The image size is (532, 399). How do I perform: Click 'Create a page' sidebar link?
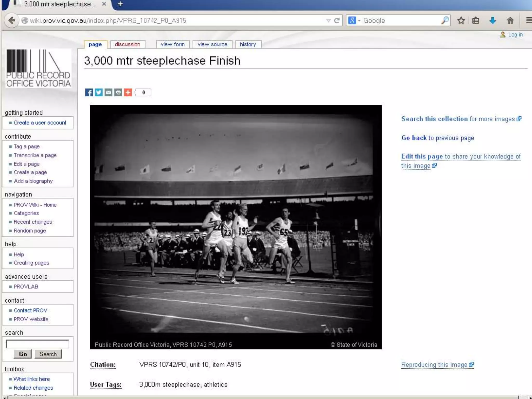click(30, 172)
